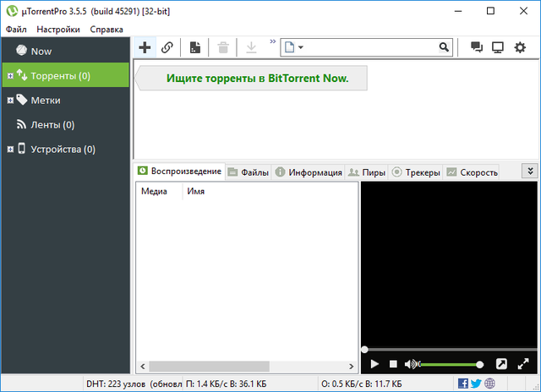The image size is (541, 392).
Task: Switch to the Трекеры tab
Action: 416,172
